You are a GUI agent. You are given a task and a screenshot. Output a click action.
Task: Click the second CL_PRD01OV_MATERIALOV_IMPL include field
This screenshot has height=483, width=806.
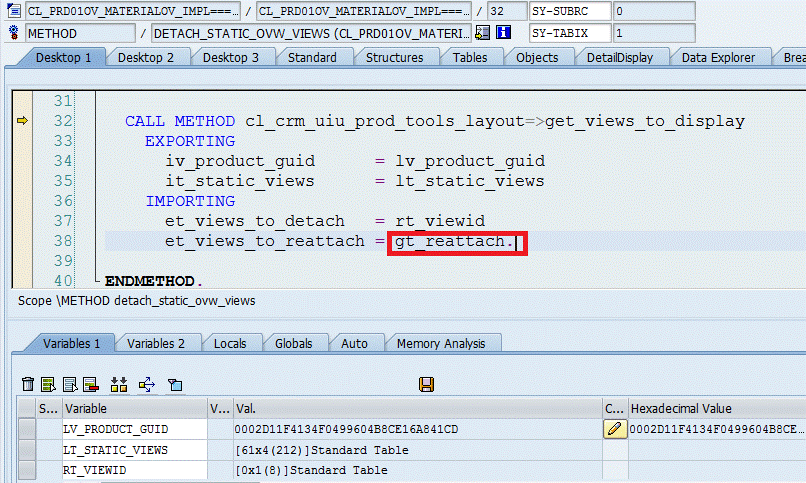tap(363, 11)
